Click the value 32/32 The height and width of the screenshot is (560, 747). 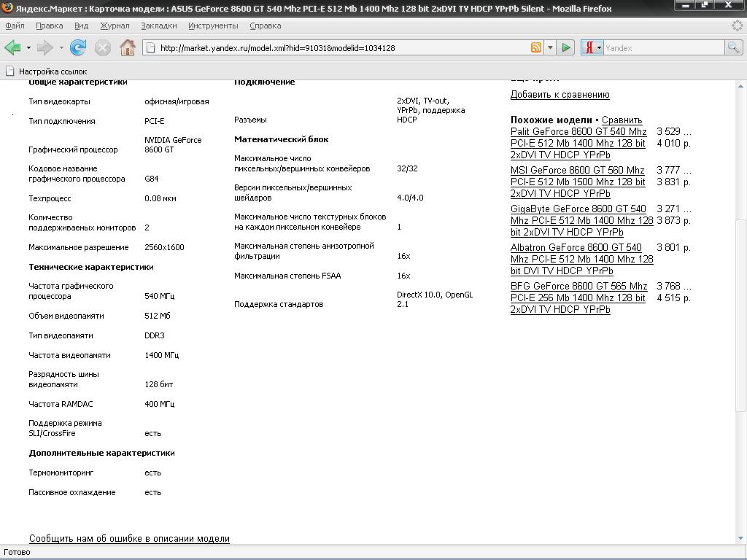[x=407, y=168]
